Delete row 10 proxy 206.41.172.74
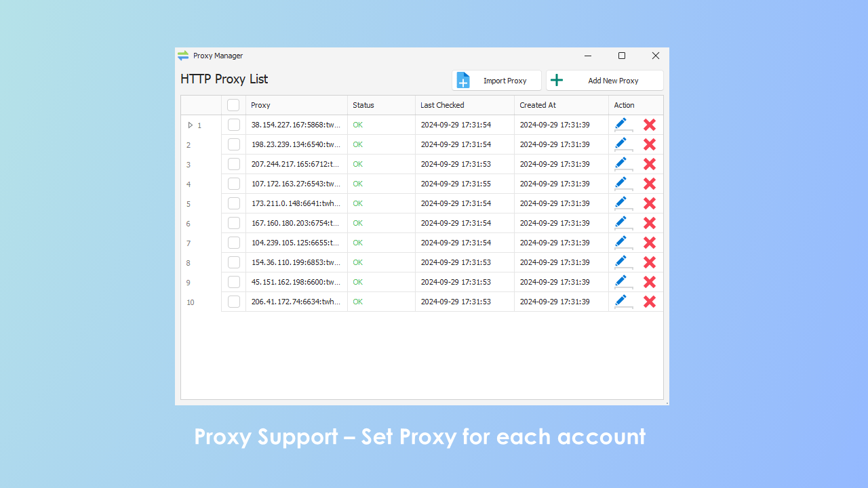 pyautogui.click(x=649, y=302)
